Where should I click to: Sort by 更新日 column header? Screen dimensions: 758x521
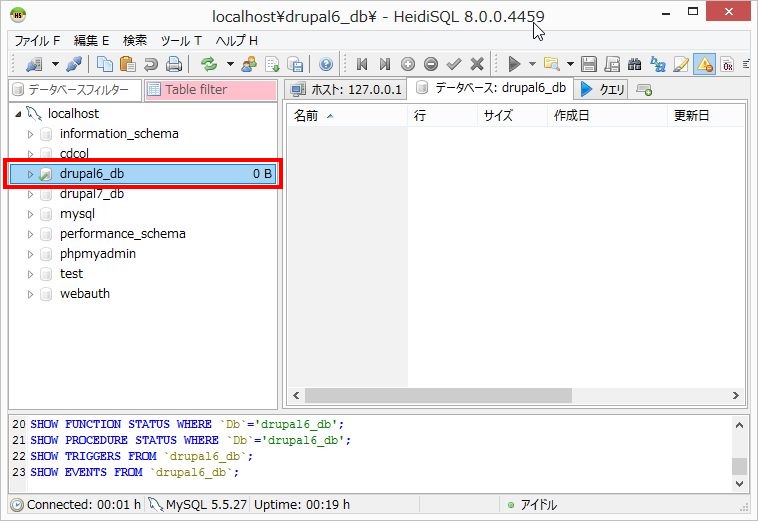(x=706, y=116)
